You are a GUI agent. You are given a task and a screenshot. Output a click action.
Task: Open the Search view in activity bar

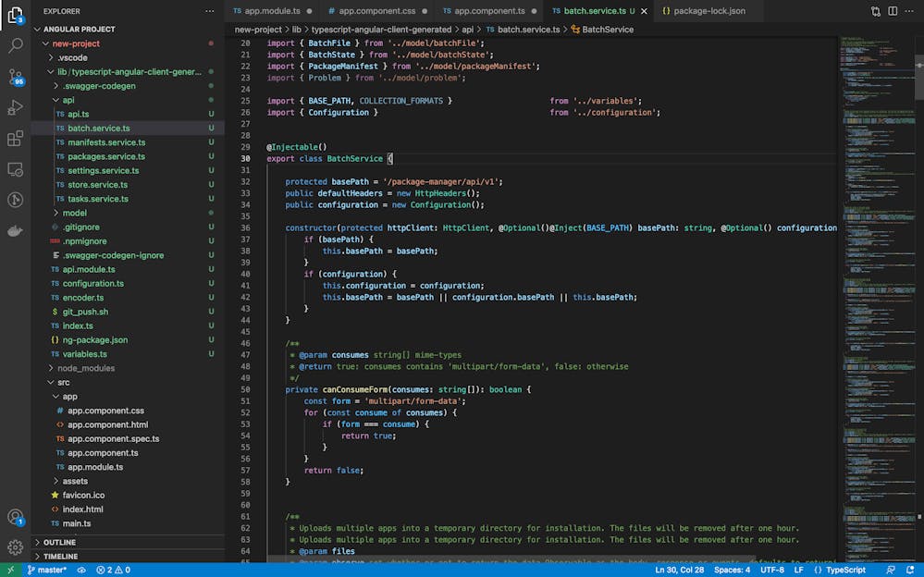[15, 44]
